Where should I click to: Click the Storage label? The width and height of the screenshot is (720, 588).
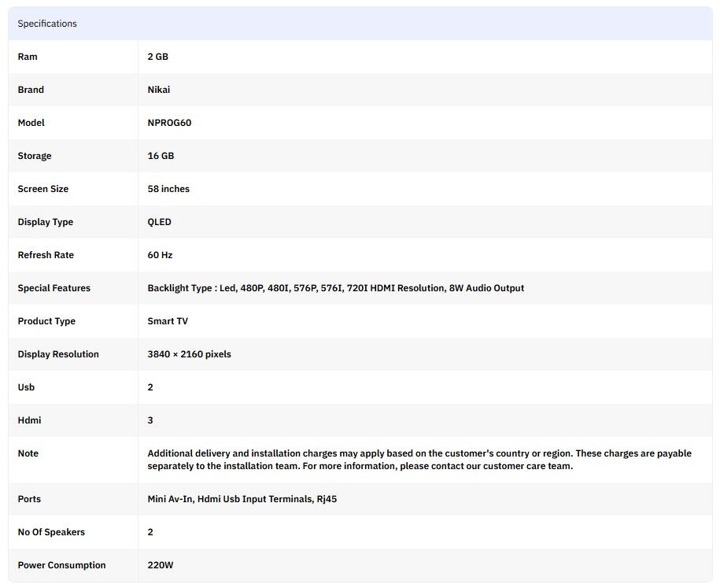point(35,156)
